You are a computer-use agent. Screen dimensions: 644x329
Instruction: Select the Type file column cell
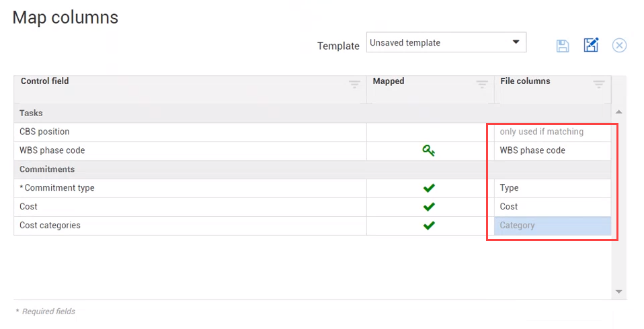(553, 188)
